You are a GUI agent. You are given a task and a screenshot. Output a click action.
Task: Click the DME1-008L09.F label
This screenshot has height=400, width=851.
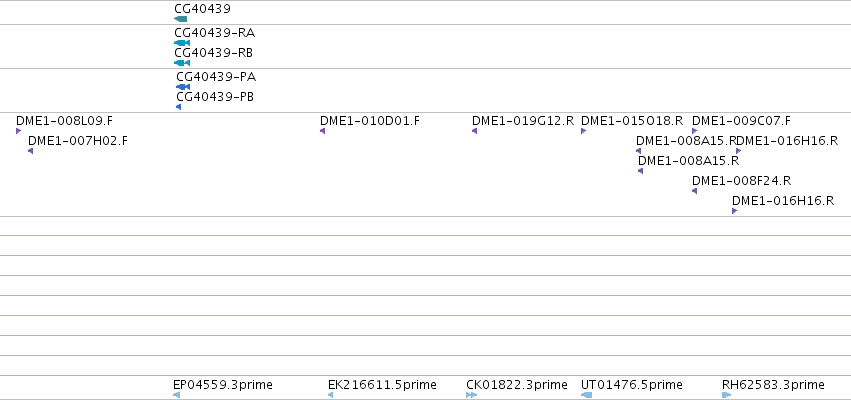click(x=65, y=121)
